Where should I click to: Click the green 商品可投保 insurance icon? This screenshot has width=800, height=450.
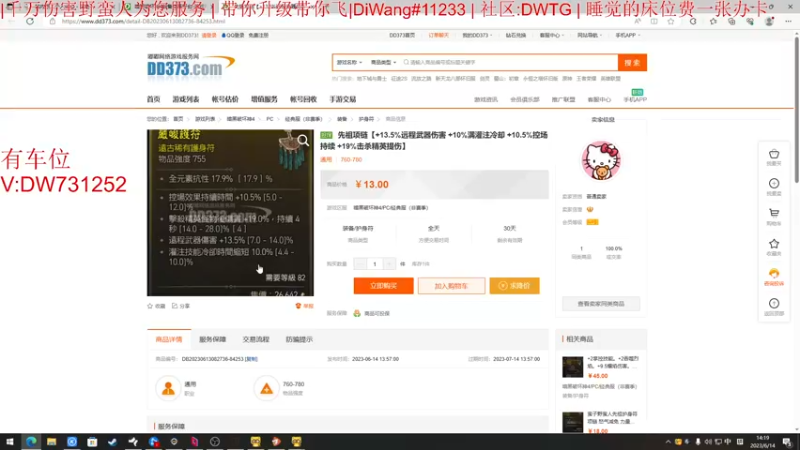click(x=357, y=313)
